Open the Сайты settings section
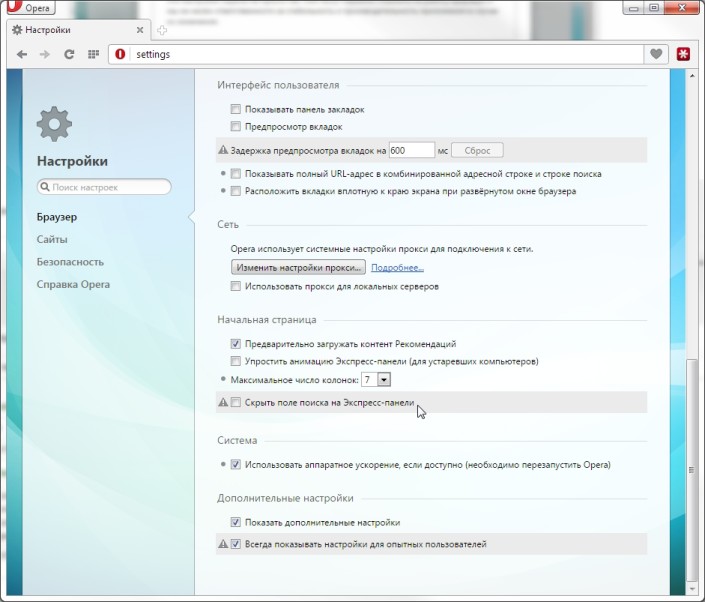 click(52, 239)
